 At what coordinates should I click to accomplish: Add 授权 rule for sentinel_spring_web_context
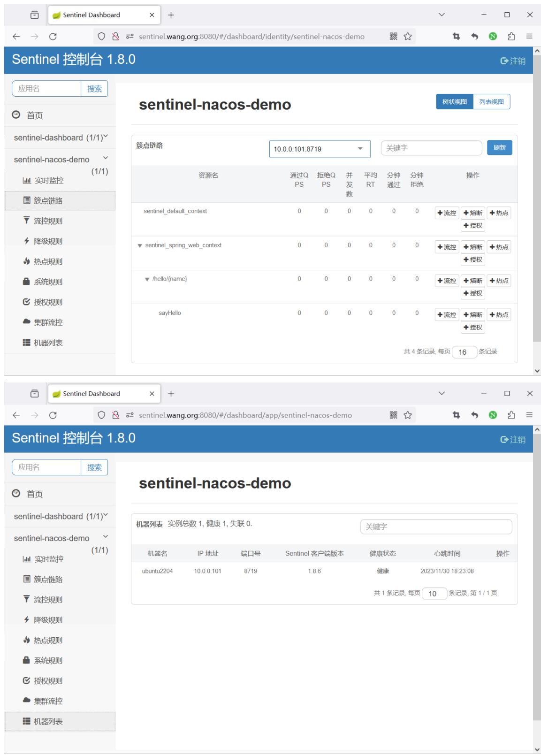(473, 260)
